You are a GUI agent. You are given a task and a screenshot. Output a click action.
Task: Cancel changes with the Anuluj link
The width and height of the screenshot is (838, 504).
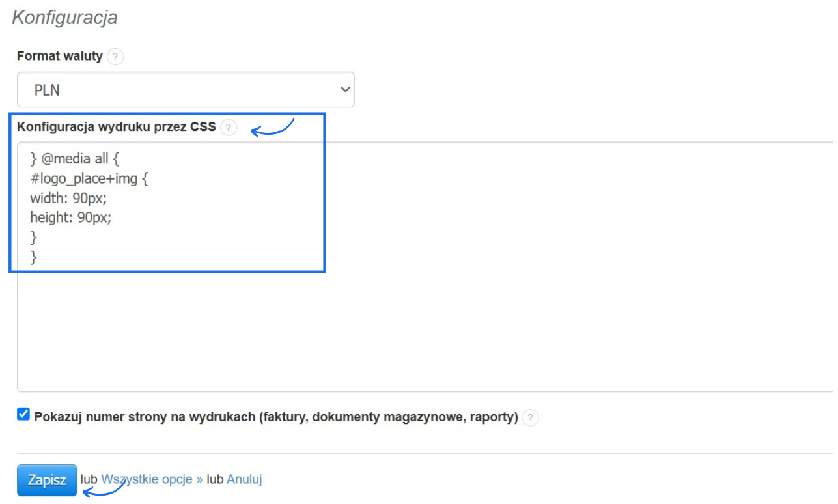(x=244, y=479)
